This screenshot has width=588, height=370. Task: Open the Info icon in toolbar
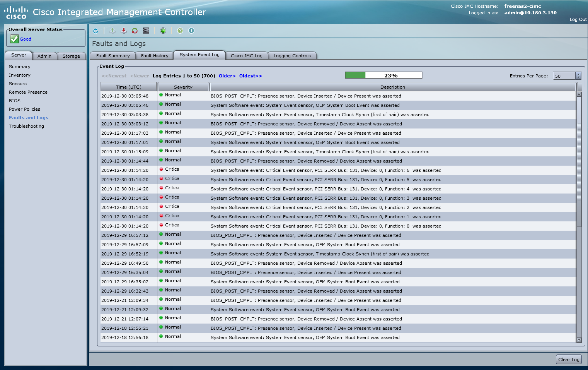tap(191, 31)
